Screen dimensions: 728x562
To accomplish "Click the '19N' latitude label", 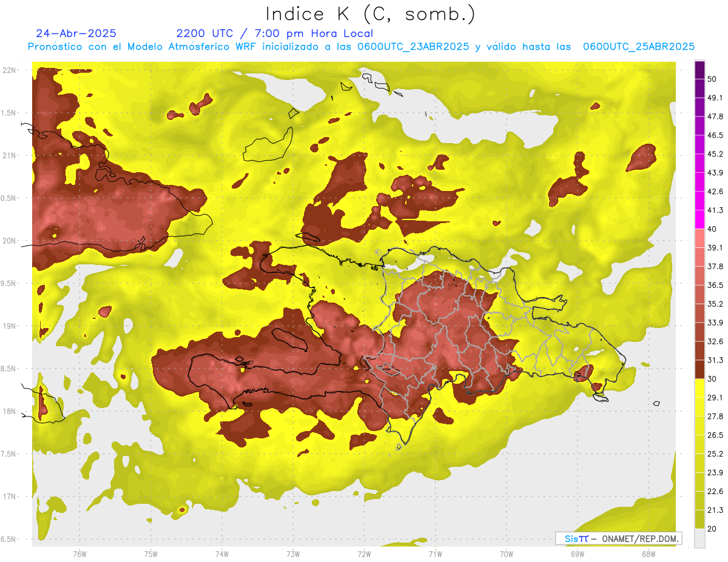I will point(10,326).
